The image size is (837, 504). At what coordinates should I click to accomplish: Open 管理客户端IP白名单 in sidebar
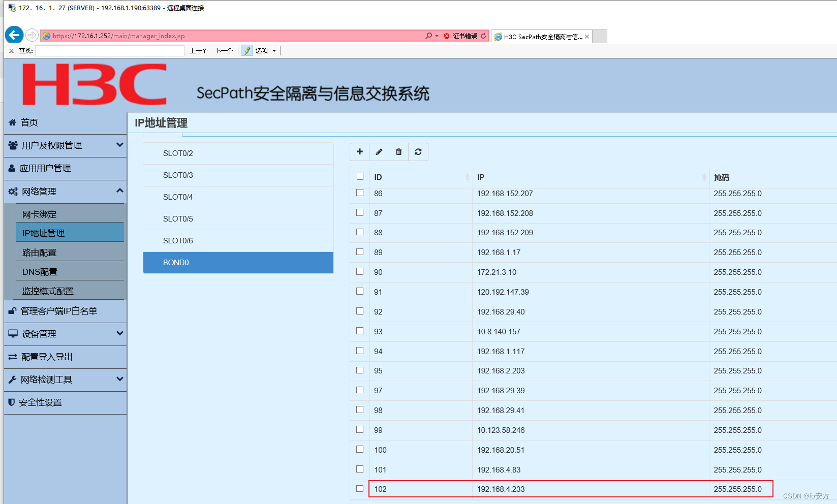coord(66,311)
